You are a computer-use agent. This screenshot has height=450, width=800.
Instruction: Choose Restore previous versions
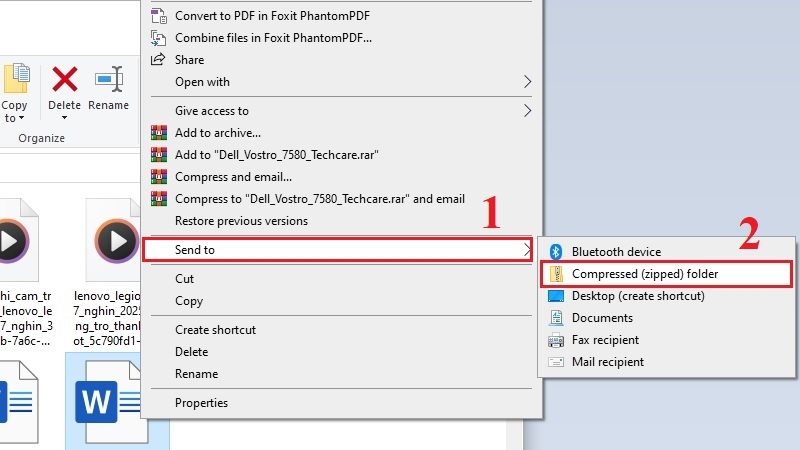[241, 221]
